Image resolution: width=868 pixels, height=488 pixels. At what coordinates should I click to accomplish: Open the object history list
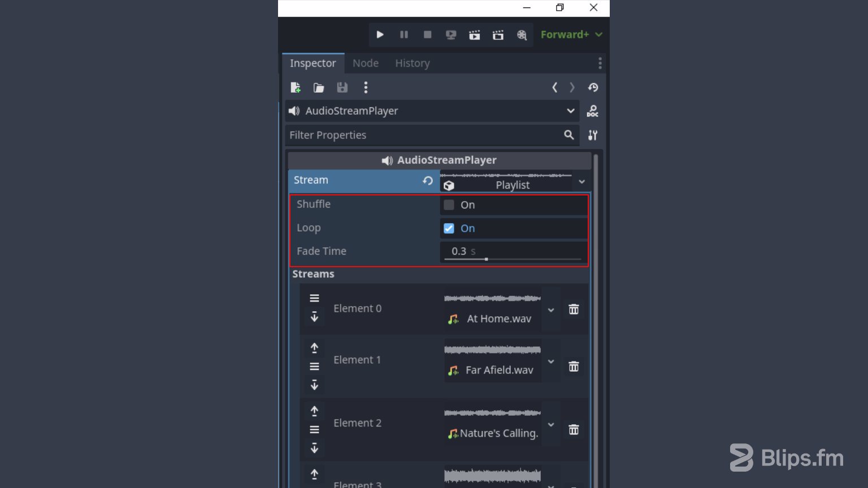[593, 88]
